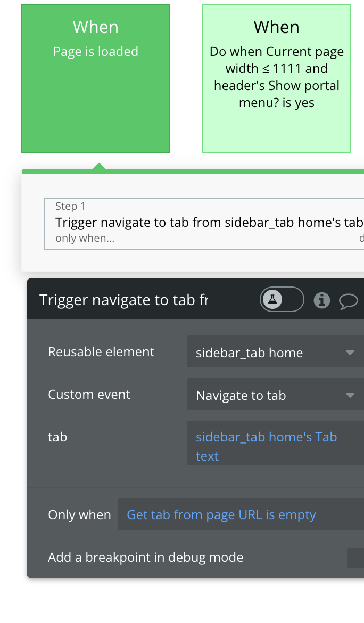The width and height of the screenshot is (364, 623).
Task: Select the Current page width event block
Action: (277, 79)
